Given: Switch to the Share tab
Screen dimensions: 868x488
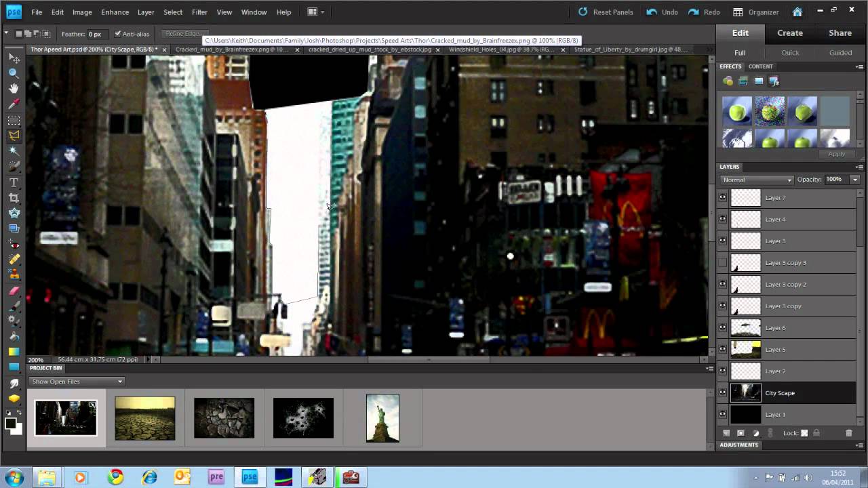Looking at the screenshot, I should click(x=840, y=33).
